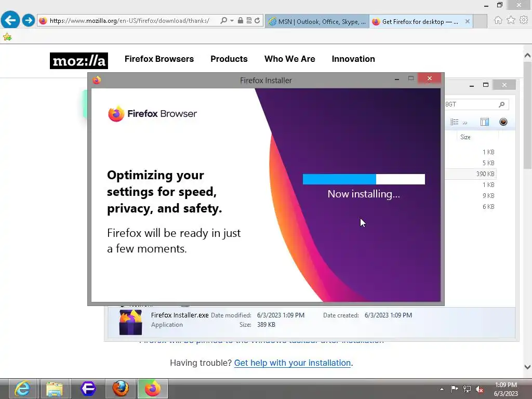Click the browser Forward arrow button
Image resolution: width=532 pixels, height=399 pixels.
click(x=29, y=20)
